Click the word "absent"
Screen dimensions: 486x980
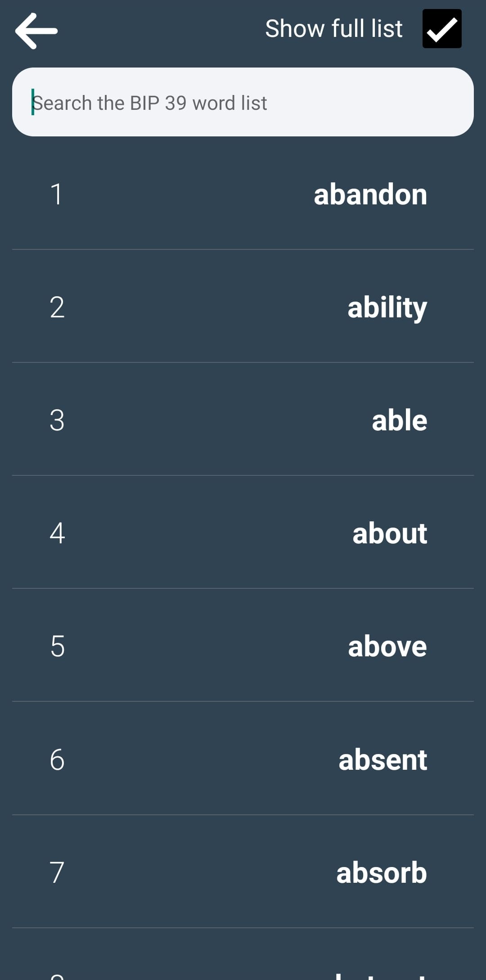[x=382, y=760]
